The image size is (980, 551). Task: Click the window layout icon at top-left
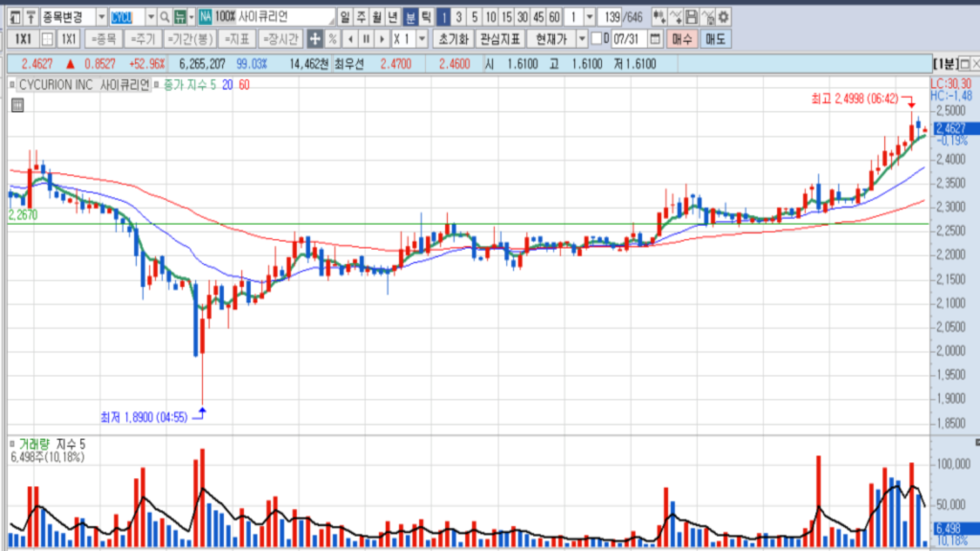15,17
